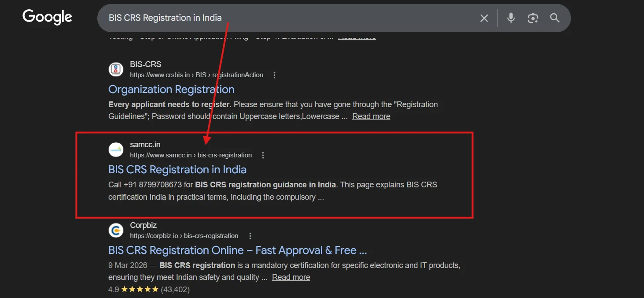Start voice search with microphone icon
The image size is (644, 298).
pos(511,18)
